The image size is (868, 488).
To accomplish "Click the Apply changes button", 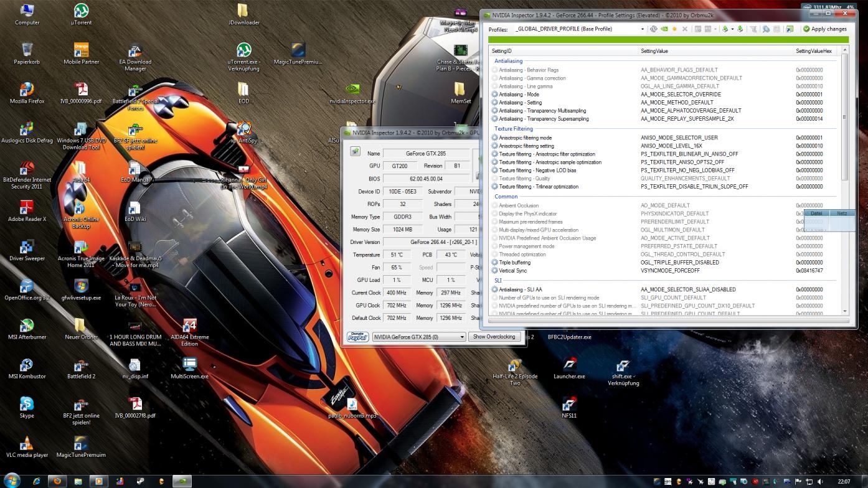I will pyautogui.click(x=824, y=29).
